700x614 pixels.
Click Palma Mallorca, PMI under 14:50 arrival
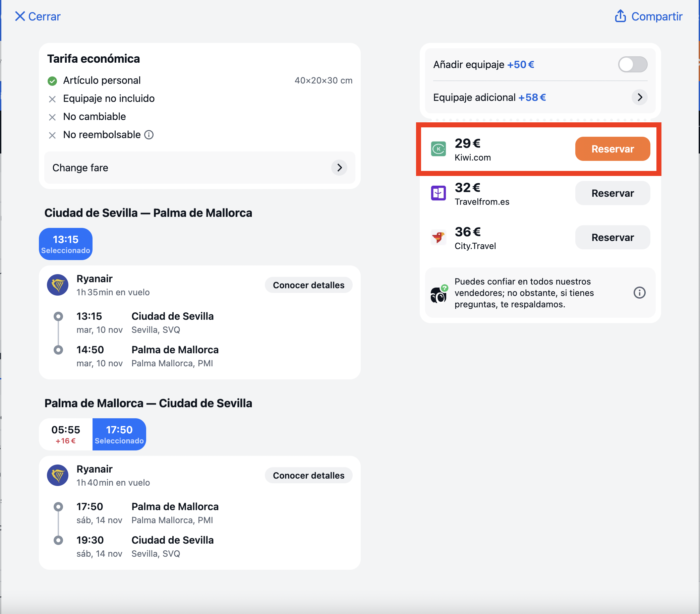click(172, 363)
